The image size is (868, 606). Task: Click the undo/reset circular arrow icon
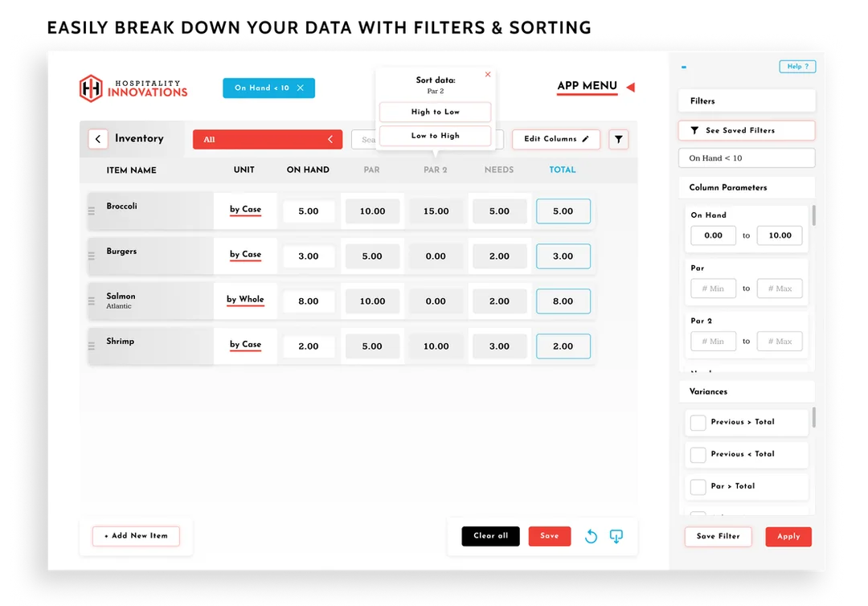pyautogui.click(x=591, y=536)
